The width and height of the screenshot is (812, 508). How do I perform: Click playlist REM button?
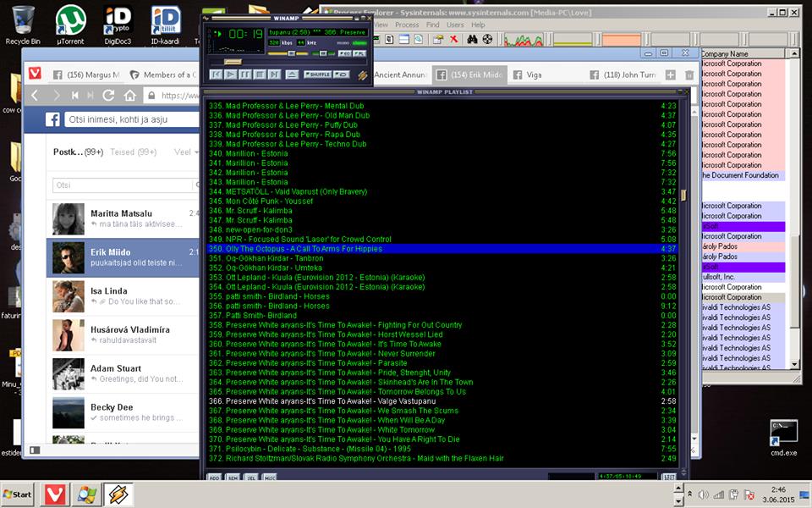(x=233, y=477)
